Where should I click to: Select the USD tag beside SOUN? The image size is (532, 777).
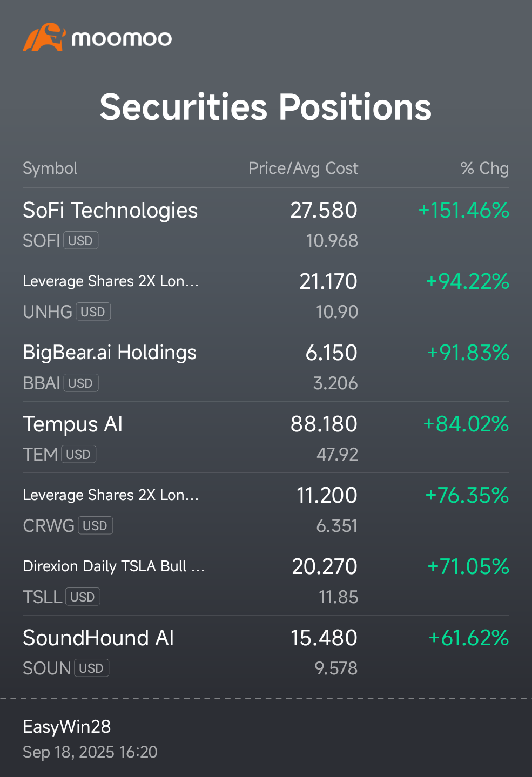pyautogui.click(x=91, y=668)
